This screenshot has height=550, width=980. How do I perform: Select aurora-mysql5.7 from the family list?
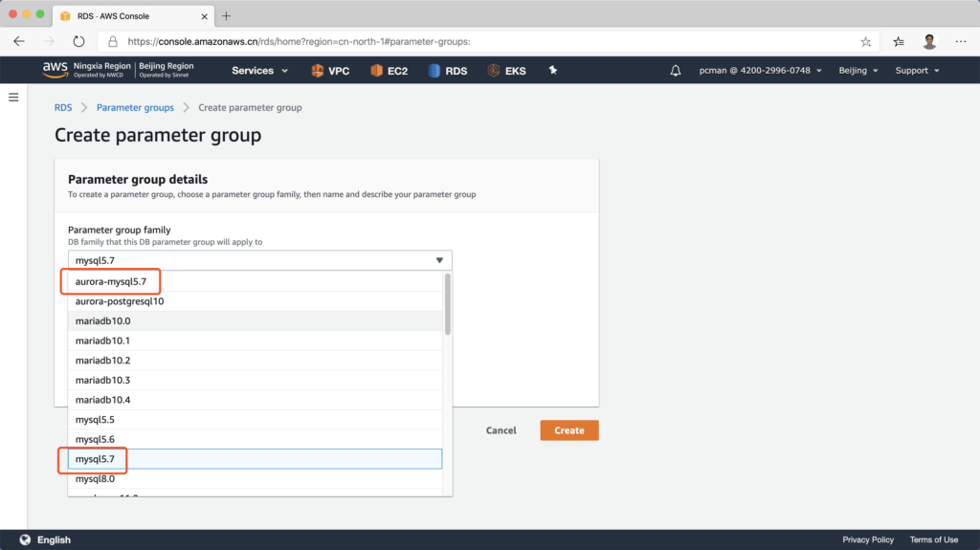coord(111,281)
